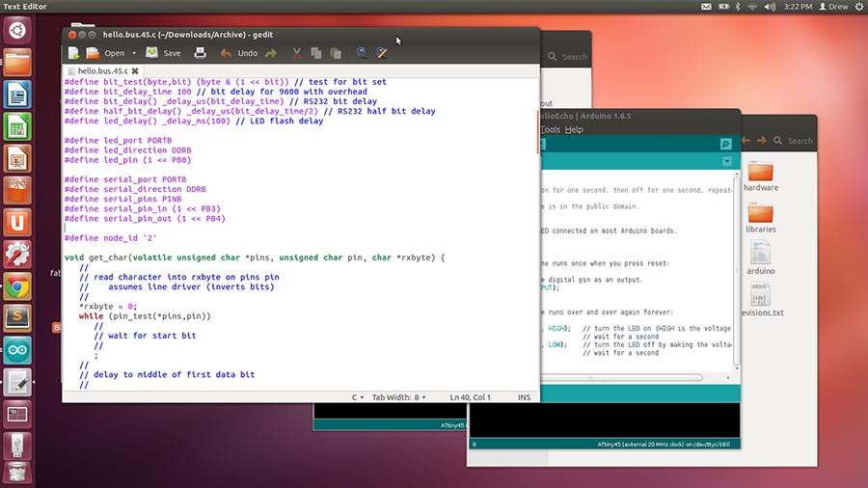Open the Ubuntu Dash home launcher
The width and height of the screenshot is (868, 488).
(x=17, y=30)
